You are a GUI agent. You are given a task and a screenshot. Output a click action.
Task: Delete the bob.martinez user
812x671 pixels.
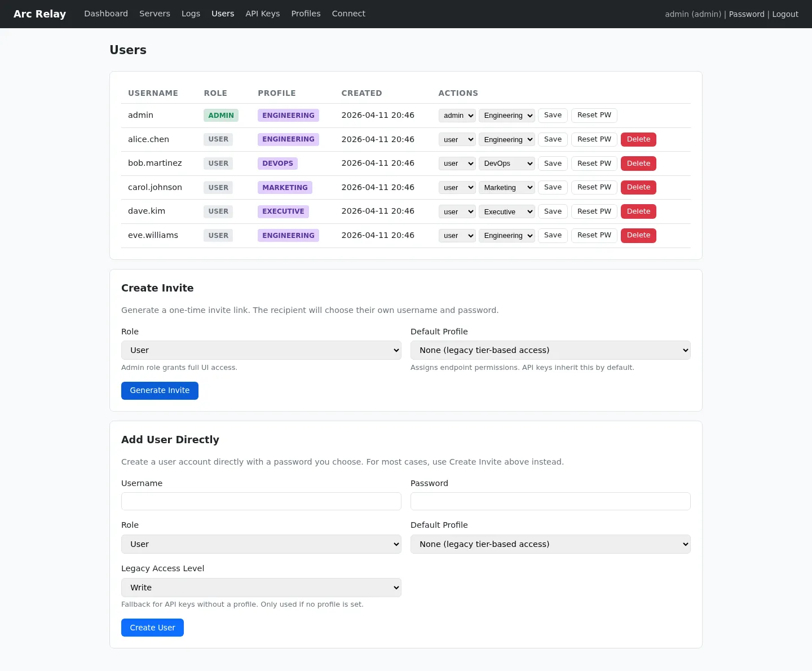click(x=638, y=164)
